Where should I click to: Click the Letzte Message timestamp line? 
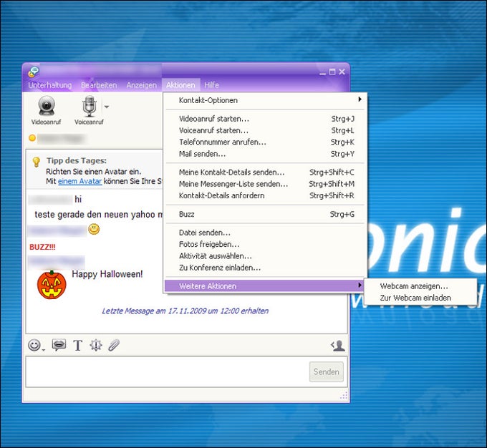pos(185,311)
